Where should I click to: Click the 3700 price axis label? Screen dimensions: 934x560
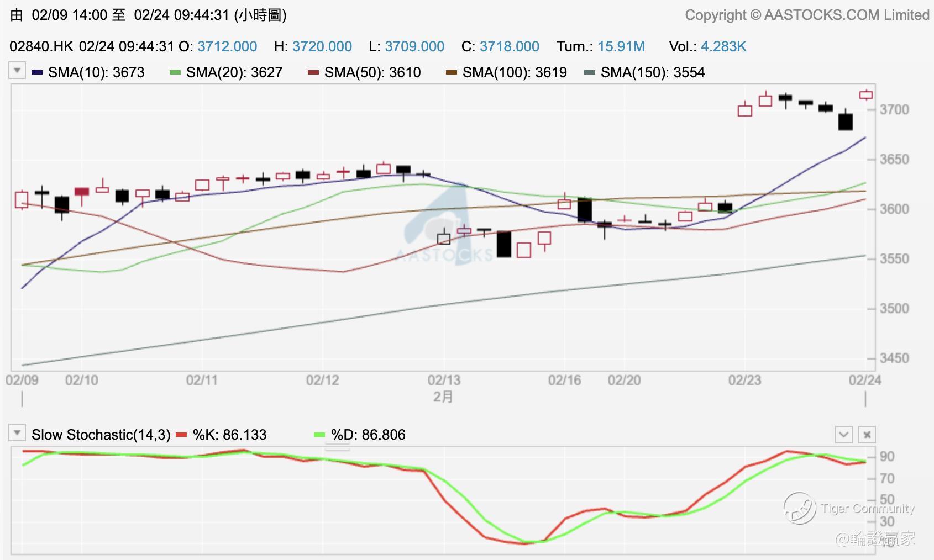pos(894,110)
